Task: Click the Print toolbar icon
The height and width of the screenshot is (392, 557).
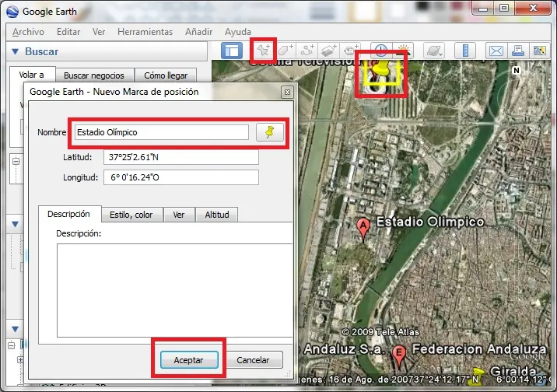Action: coord(518,51)
